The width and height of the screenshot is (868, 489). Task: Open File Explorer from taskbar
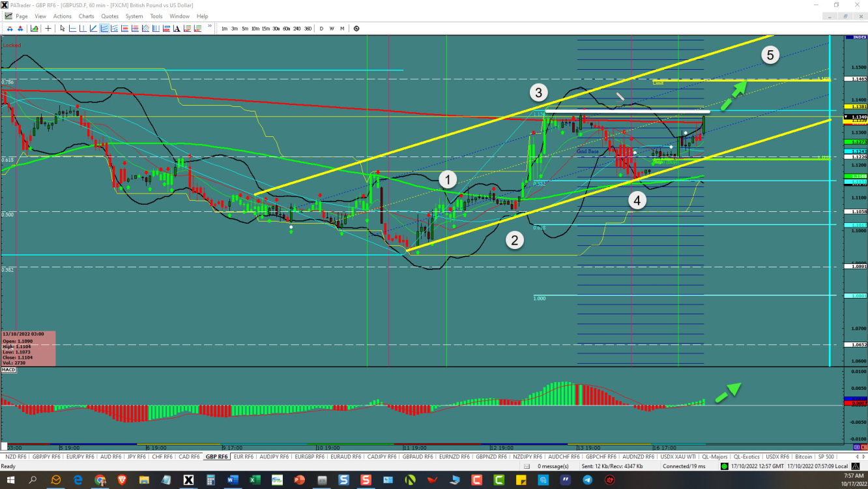tap(145, 480)
